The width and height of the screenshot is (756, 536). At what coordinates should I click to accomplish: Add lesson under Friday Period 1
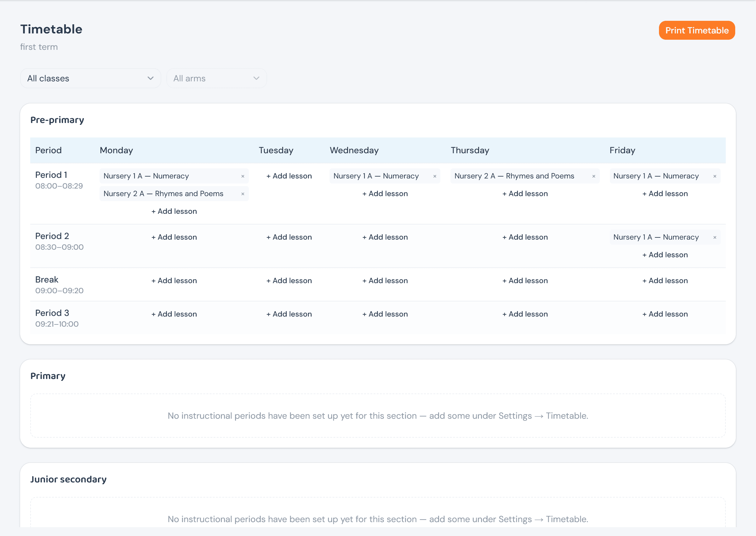click(665, 194)
